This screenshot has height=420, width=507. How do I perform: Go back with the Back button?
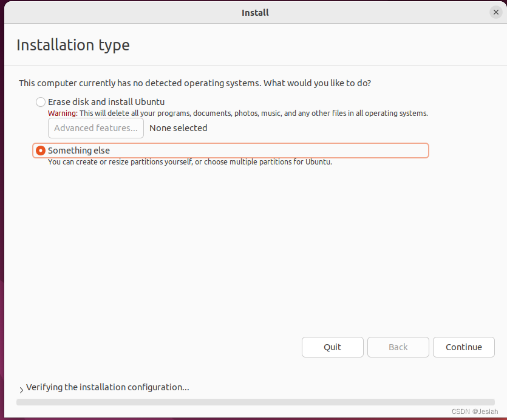(398, 347)
